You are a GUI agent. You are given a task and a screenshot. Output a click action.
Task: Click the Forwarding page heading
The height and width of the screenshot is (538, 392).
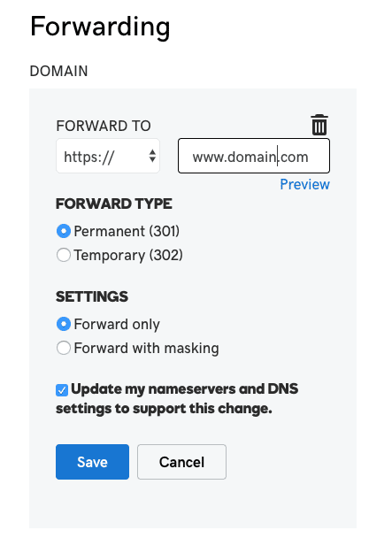100,27
